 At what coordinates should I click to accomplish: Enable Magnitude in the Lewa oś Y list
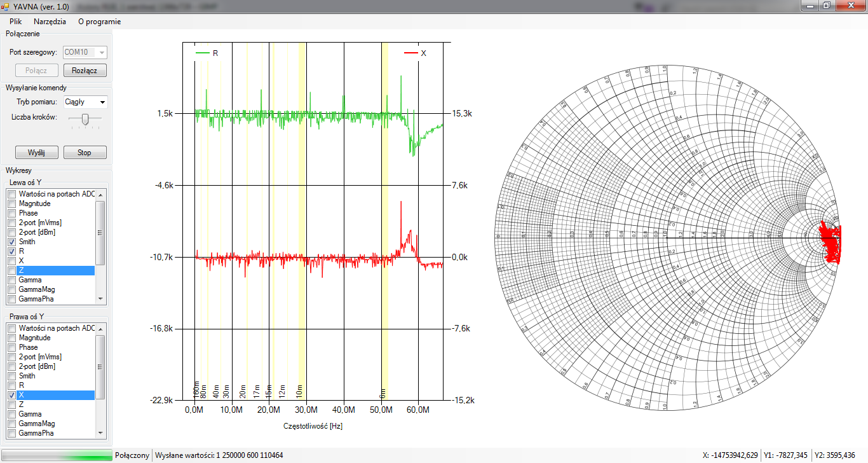coord(11,204)
